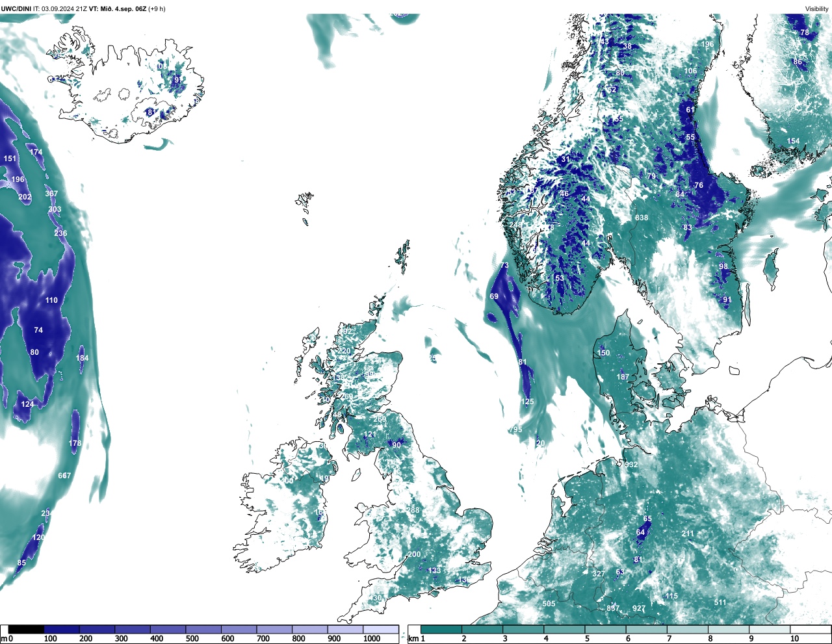Click the 106 value in northern Sweden
The height and width of the screenshot is (644, 832).
coord(690,71)
